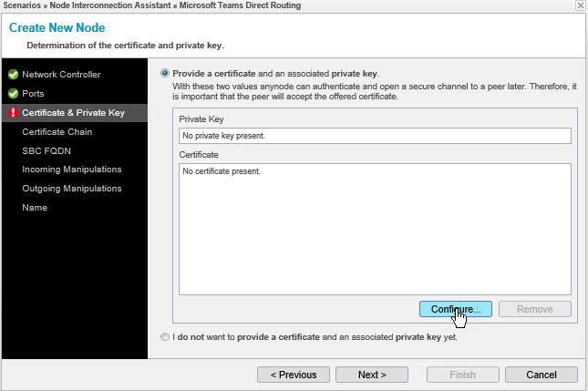588x391 pixels.
Task: Select 'I do not want to provide a certificate' option
Action: (x=165, y=336)
